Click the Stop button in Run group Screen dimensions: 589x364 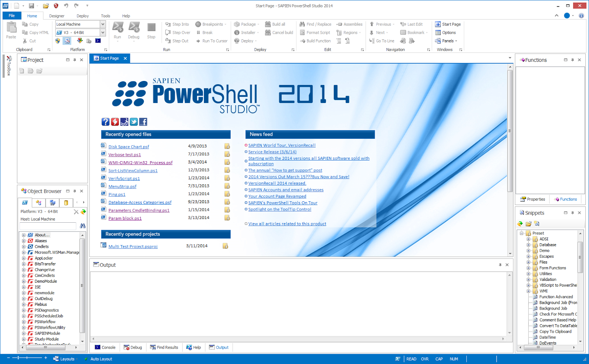(151, 31)
